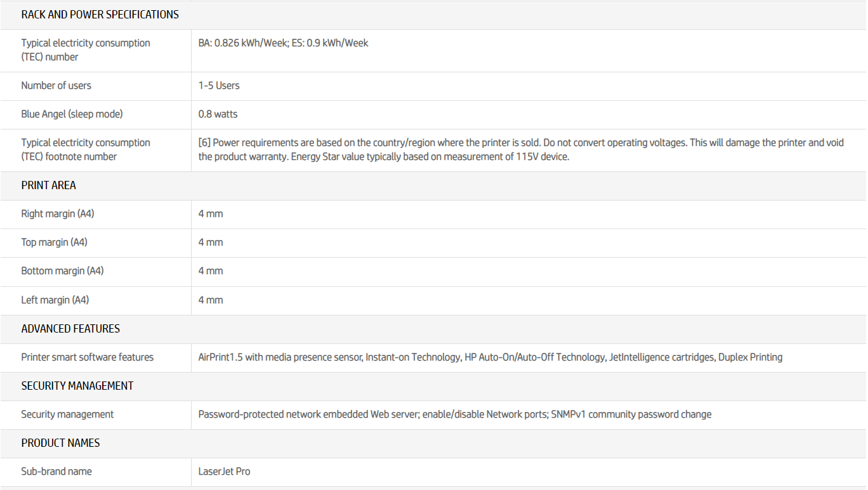Click the Left margin (A4) label

click(55, 300)
